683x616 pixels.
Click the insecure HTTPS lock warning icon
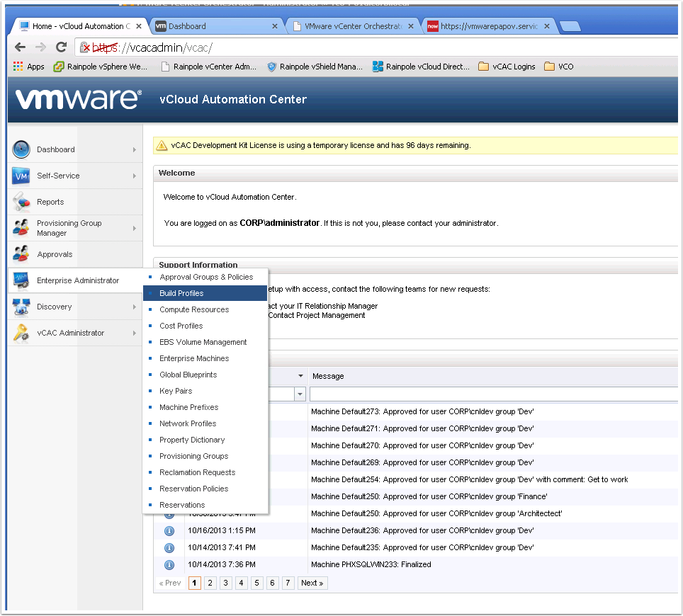85,47
